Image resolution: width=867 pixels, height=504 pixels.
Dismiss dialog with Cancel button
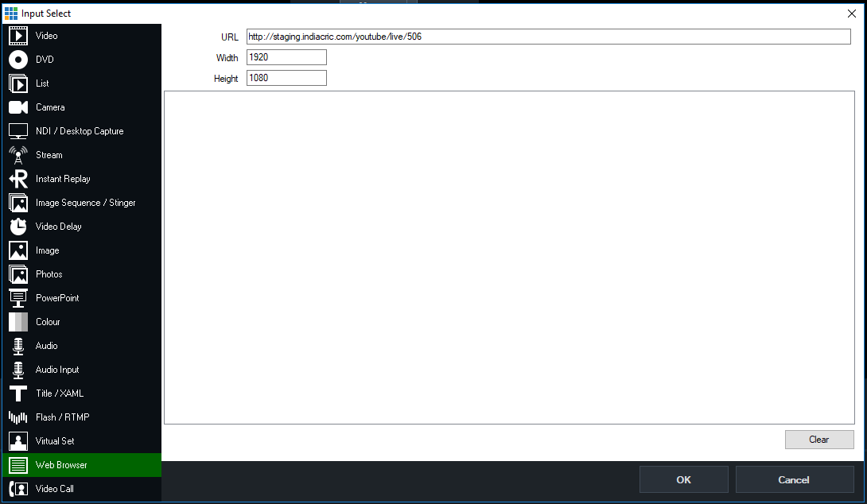[x=794, y=479]
